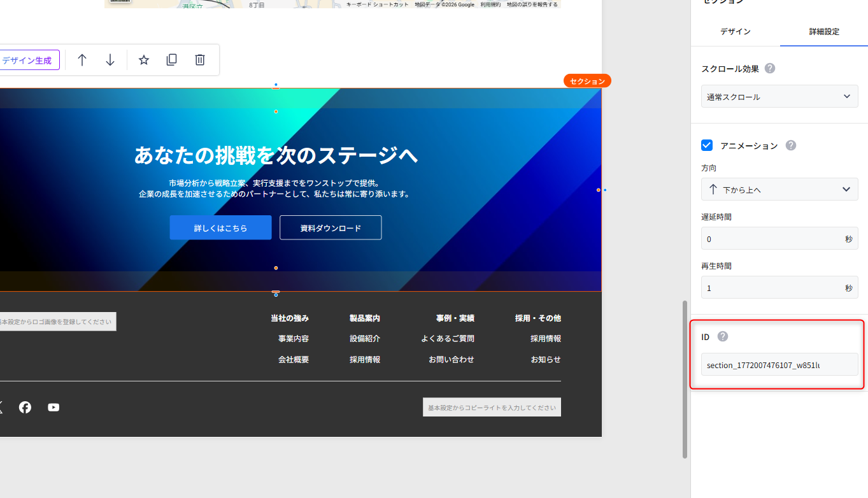Move section down with the down arrow
The height and width of the screenshot is (498, 868).
click(x=110, y=60)
